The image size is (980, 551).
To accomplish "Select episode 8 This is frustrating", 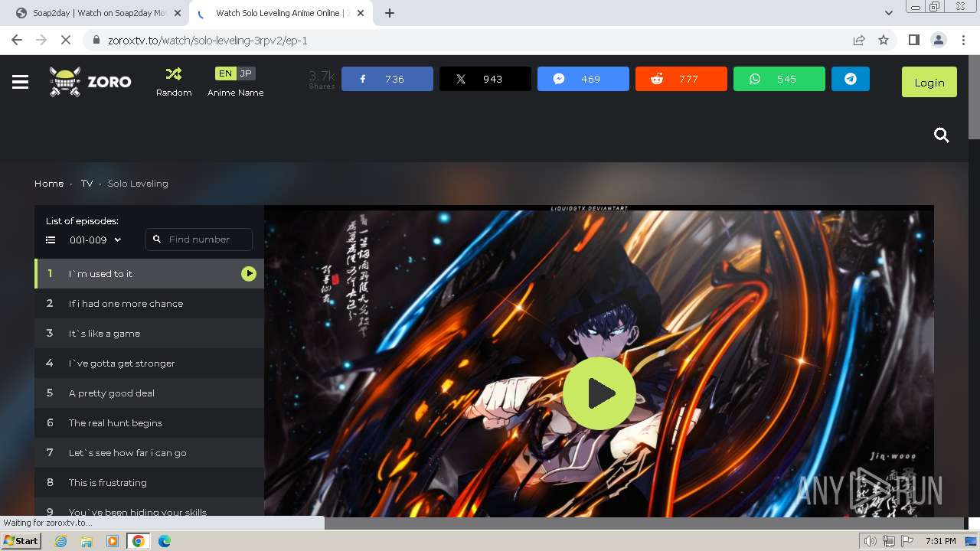I will 149,483.
